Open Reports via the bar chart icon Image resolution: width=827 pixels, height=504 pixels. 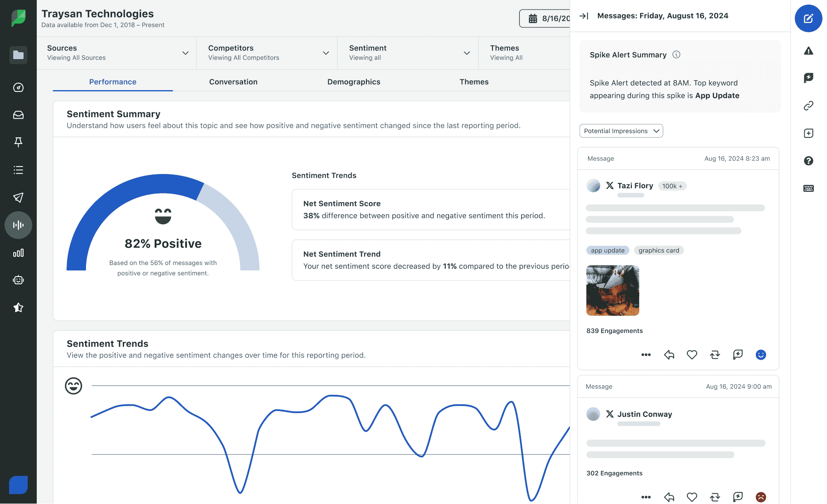[18, 253]
